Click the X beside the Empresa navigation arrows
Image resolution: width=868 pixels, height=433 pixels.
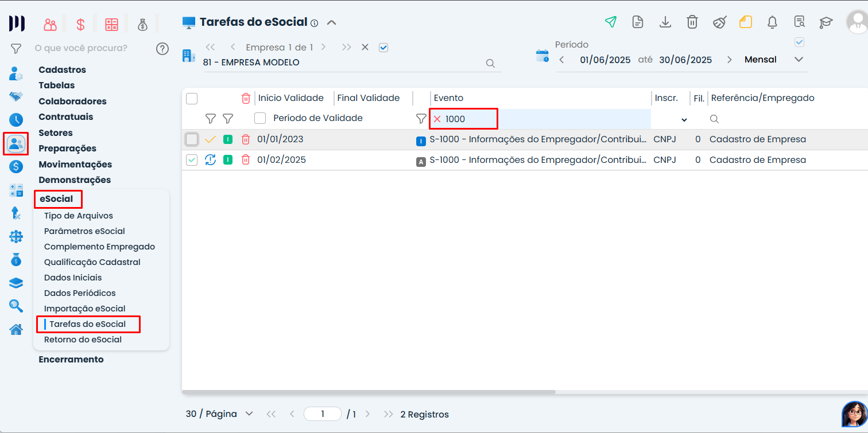365,47
